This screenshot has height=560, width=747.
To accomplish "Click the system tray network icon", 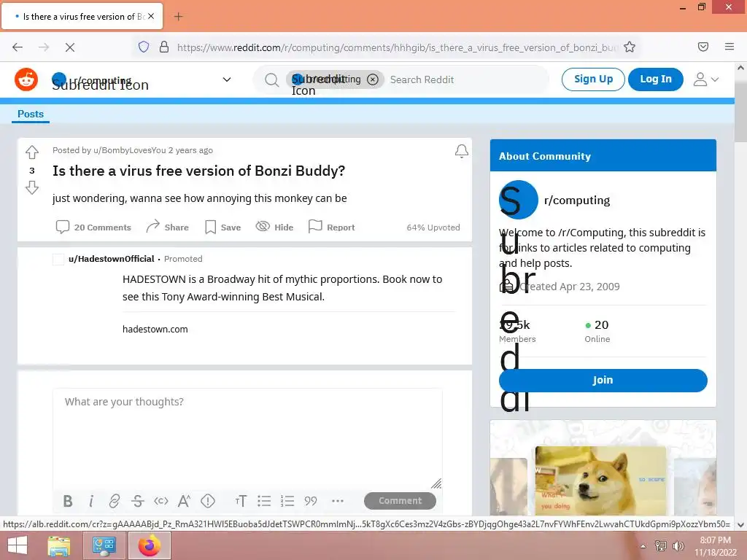I will [x=661, y=546].
